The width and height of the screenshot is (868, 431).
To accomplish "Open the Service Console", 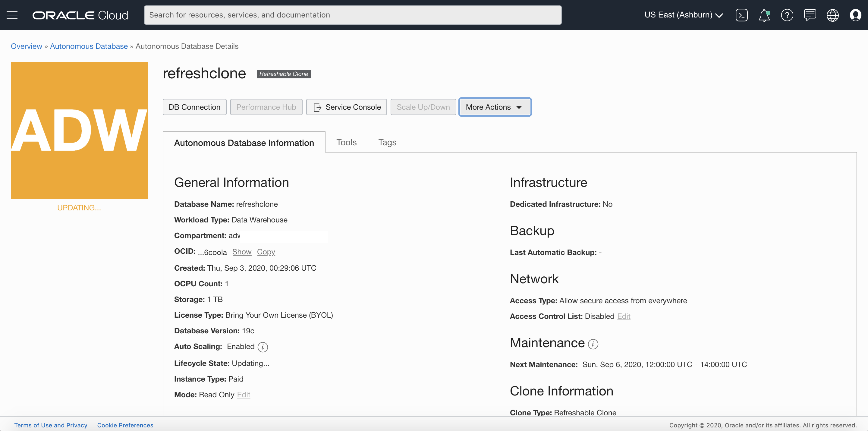I will click(346, 107).
